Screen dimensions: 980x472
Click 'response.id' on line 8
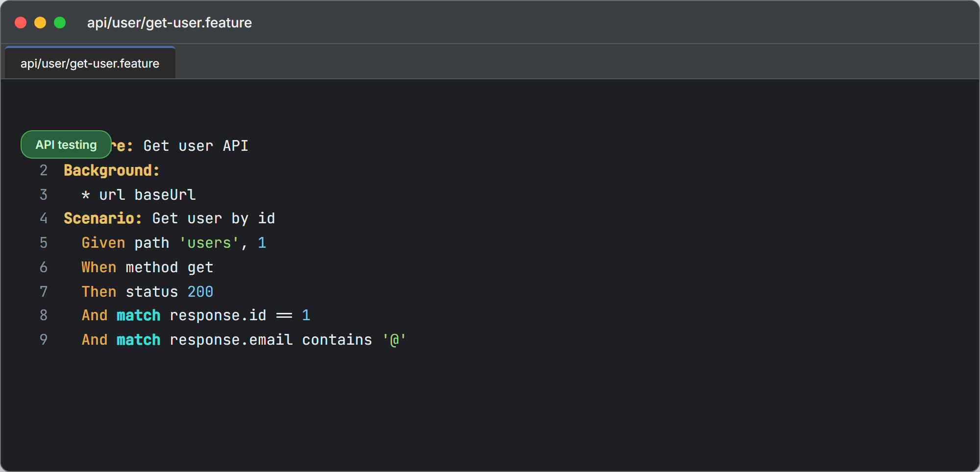[218, 315]
